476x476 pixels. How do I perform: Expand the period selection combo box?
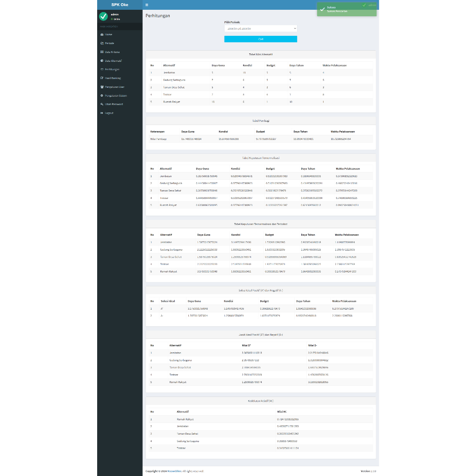click(x=260, y=28)
